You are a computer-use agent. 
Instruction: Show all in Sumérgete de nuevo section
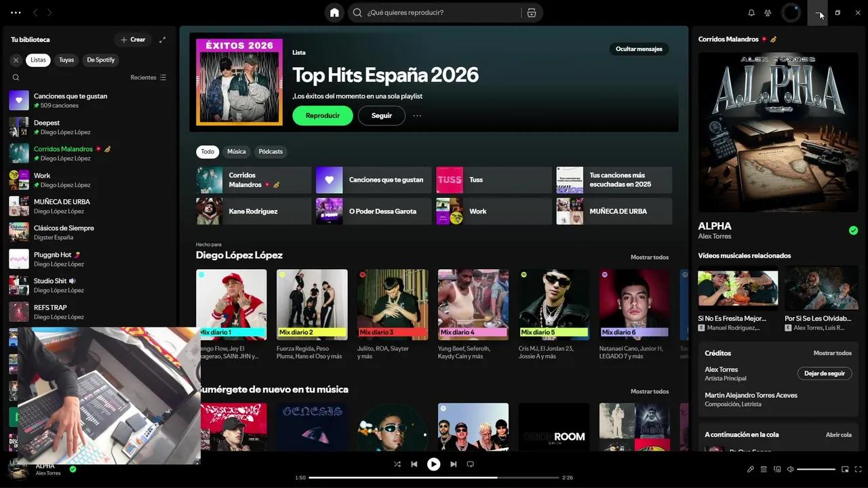pyautogui.click(x=650, y=391)
